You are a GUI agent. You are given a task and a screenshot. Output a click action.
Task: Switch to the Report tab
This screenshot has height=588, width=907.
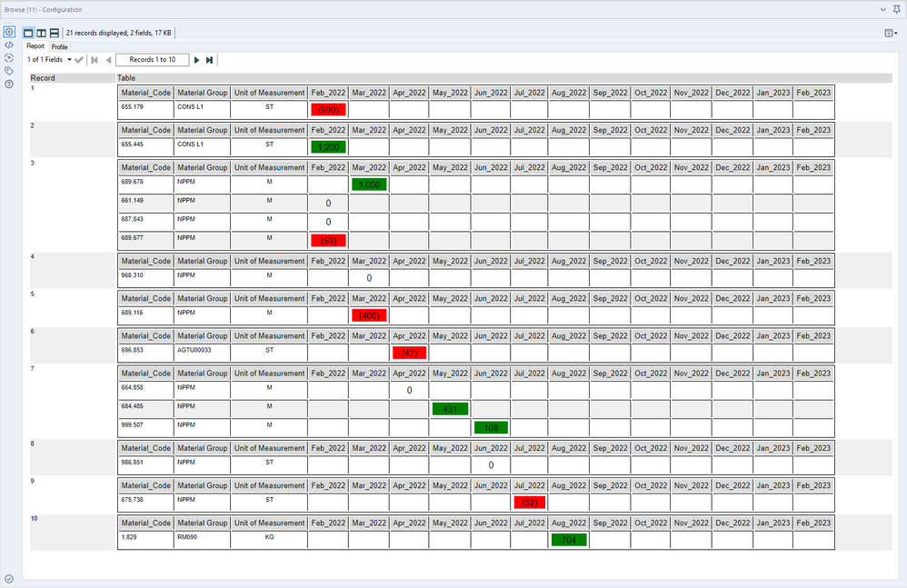pos(35,46)
